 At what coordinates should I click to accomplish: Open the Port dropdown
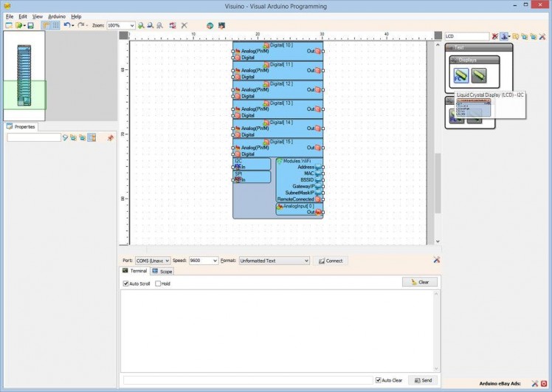(x=153, y=261)
